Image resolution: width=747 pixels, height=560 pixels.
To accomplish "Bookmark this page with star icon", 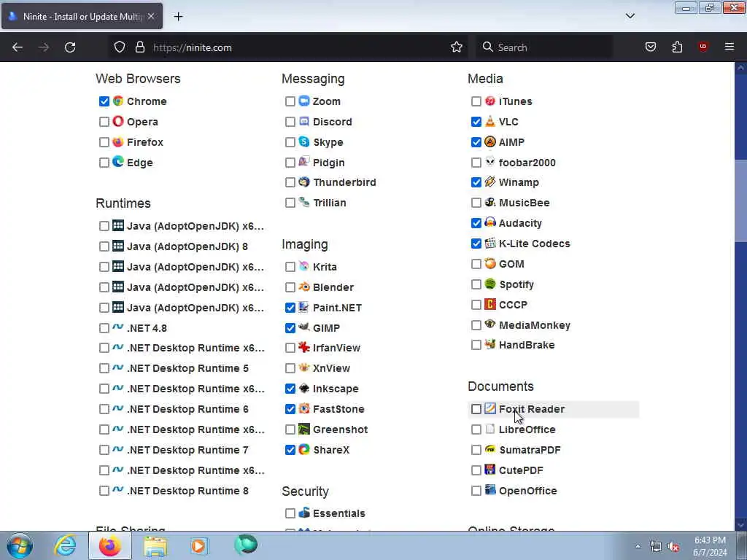I will (457, 47).
